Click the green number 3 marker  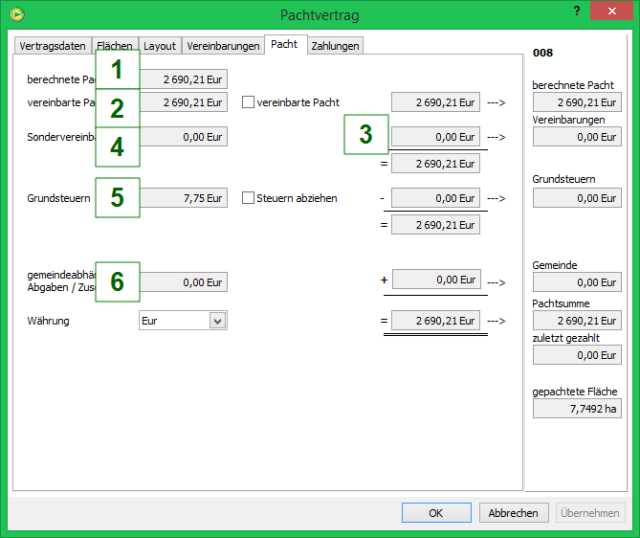pyautogui.click(x=366, y=135)
